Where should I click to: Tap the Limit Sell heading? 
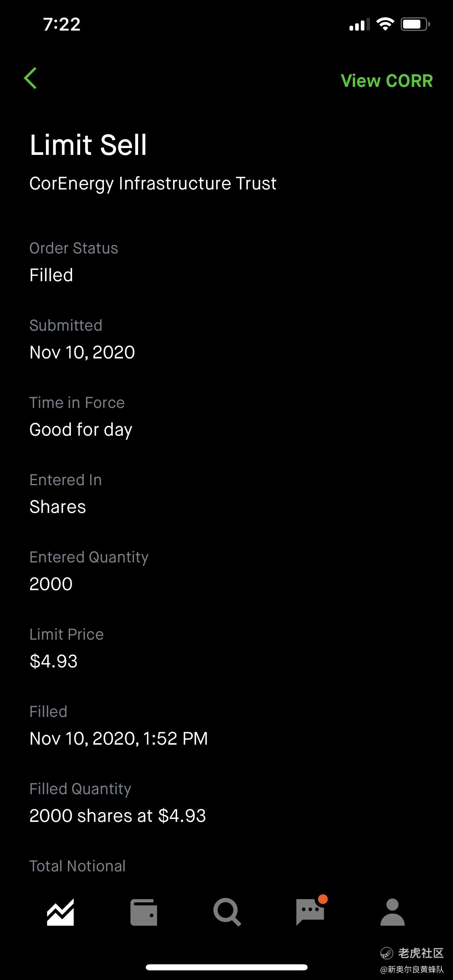(x=88, y=145)
